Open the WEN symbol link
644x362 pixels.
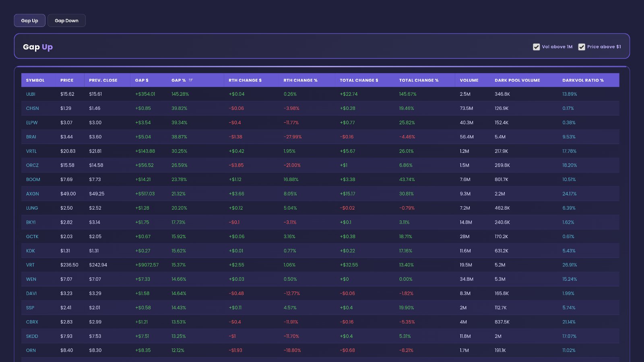point(31,279)
